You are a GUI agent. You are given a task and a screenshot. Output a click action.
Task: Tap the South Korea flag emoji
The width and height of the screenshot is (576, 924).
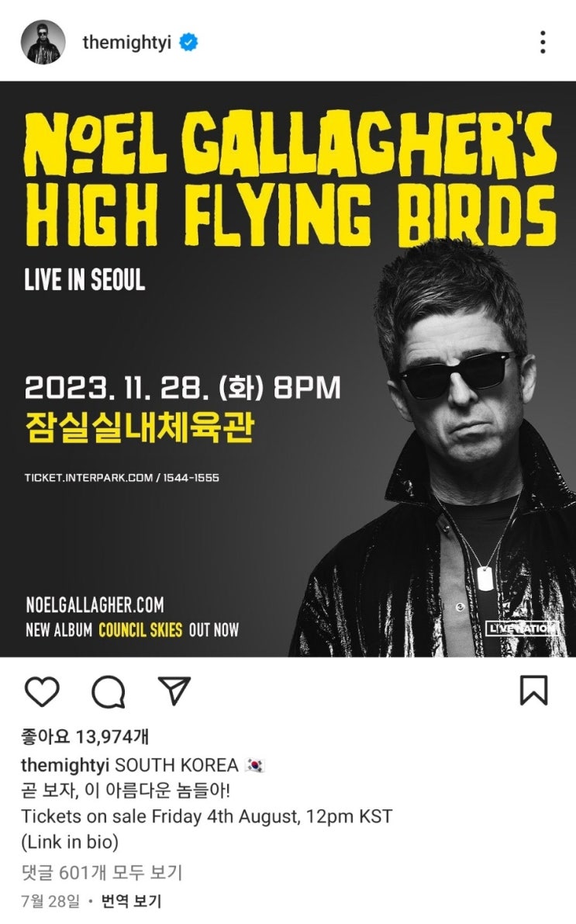[x=254, y=766]
